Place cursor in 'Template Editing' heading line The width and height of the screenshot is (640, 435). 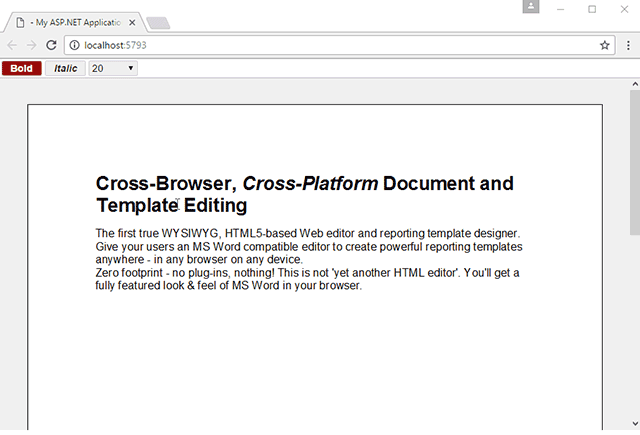tap(171, 205)
